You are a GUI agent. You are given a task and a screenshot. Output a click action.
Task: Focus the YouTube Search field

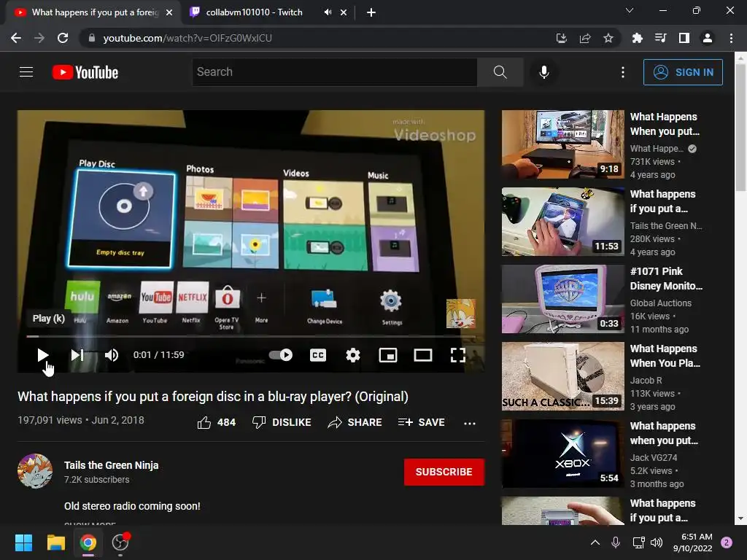(334, 72)
